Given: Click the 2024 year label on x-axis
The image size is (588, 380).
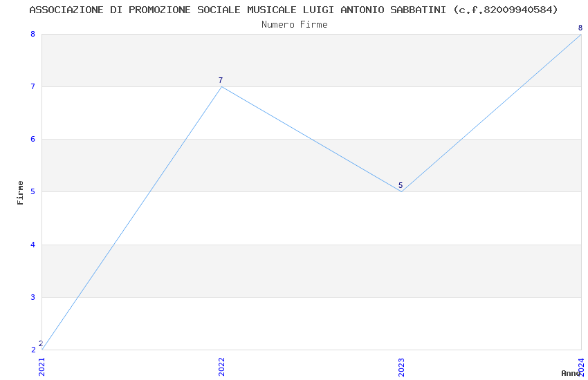Looking at the screenshot, I should click(581, 365).
